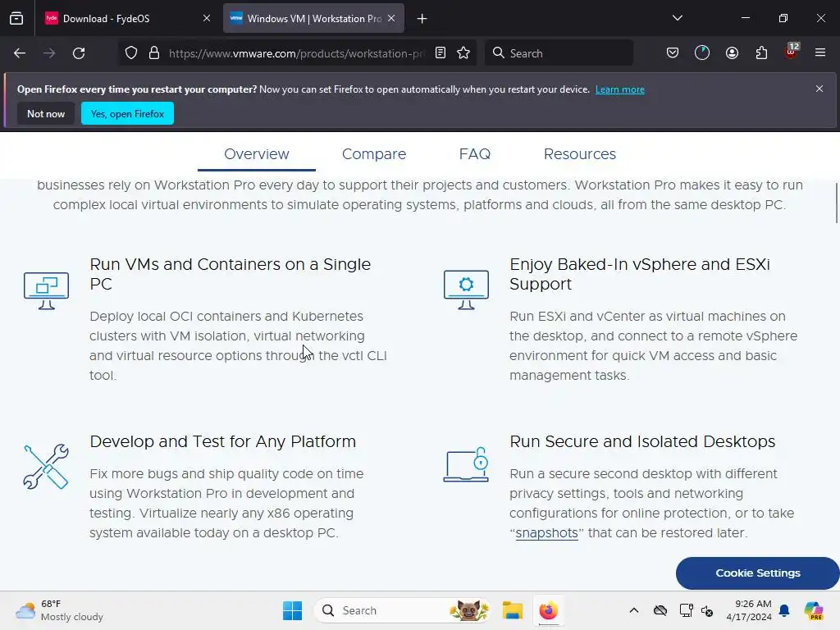The width and height of the screenshot is (840, 630).
Task: Open the clock showing 9:26 AM
Action: click(749, 610)
